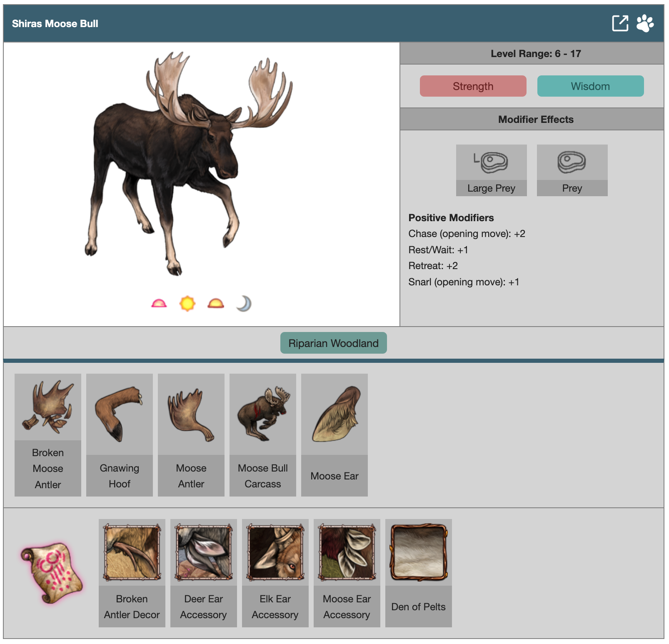Click the paw print icon in header

click(645, 23)
